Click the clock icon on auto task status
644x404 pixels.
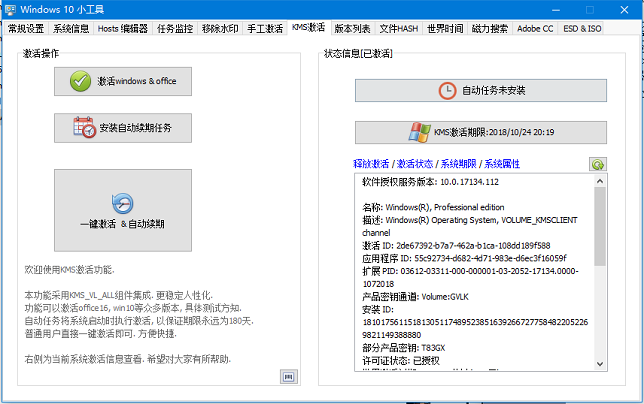coord(447,90)
